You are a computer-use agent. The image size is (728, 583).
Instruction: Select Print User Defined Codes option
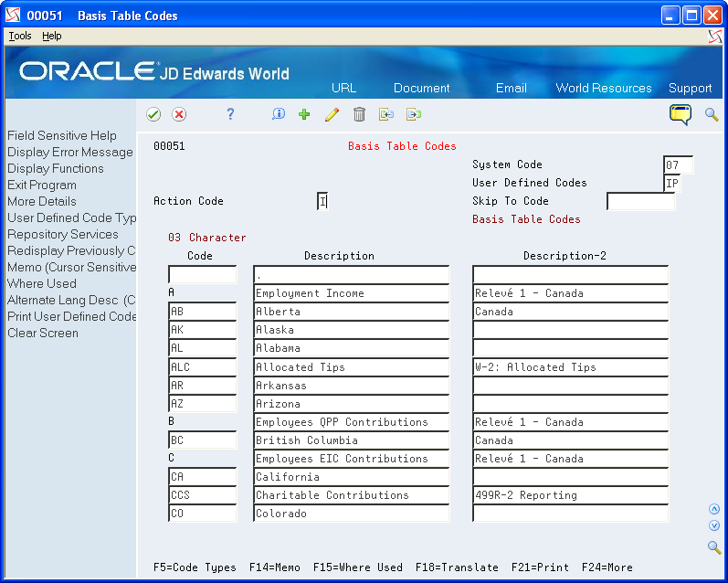click(x=71, y=316)
